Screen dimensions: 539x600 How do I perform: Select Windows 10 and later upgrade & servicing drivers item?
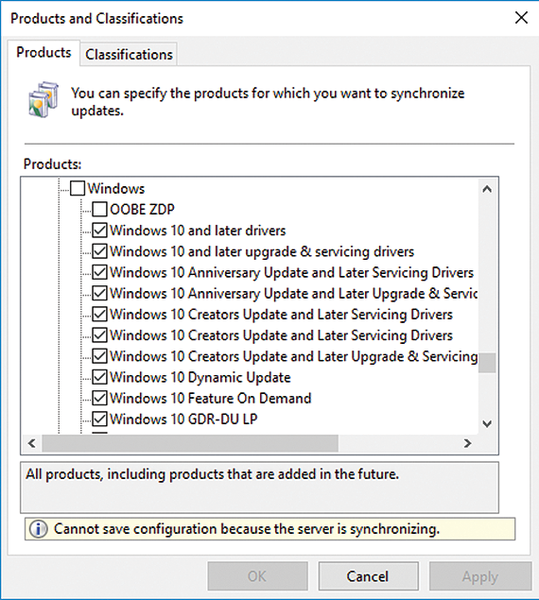coord(262,251)
